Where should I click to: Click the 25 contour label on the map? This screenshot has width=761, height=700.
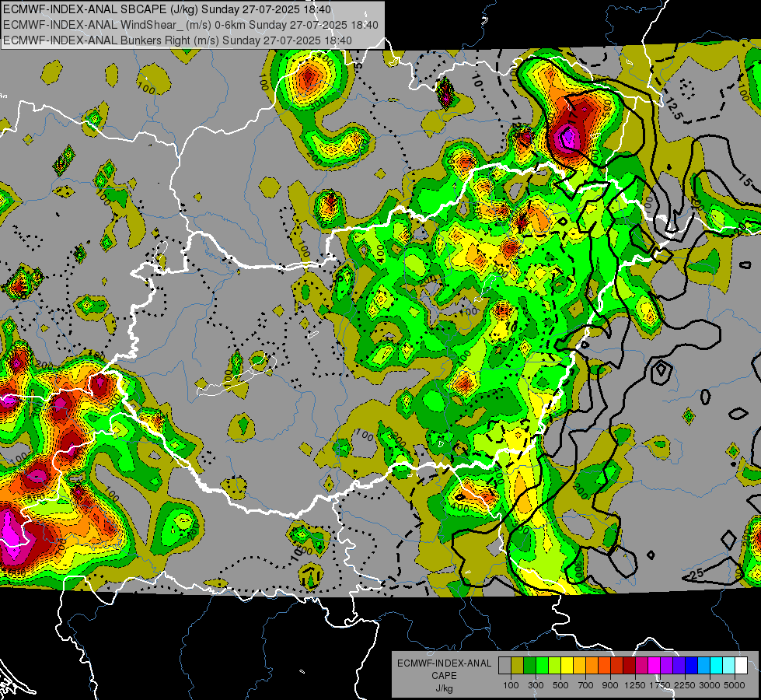point(697,574)
